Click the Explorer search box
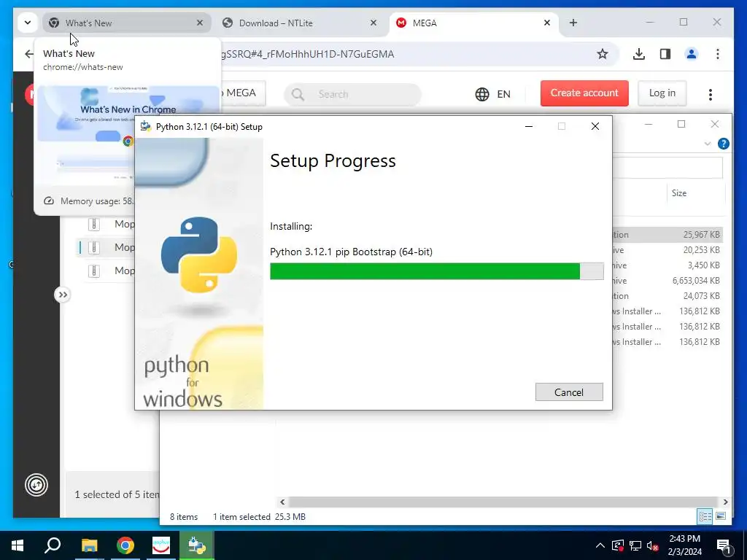The image size is (747, 560). pyautogui.click(x=667, y=168)
